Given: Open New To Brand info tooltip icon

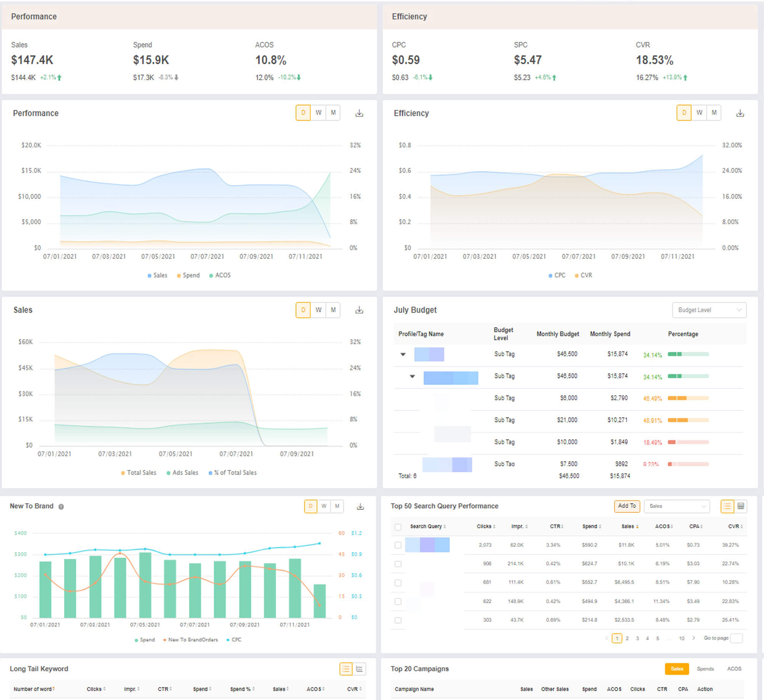Looking at the screenshot, I should 61,507.
